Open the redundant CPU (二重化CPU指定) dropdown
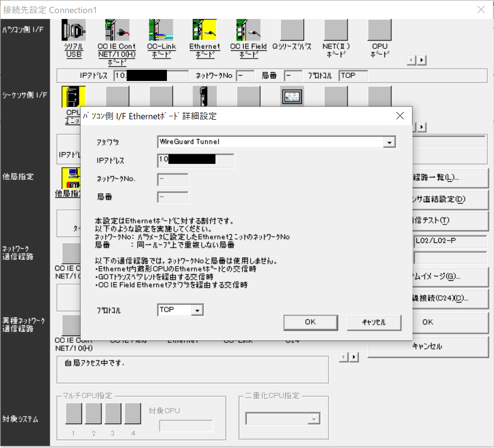Image resolution: width=494 pixels, height=448 pixels. (314, 419)
